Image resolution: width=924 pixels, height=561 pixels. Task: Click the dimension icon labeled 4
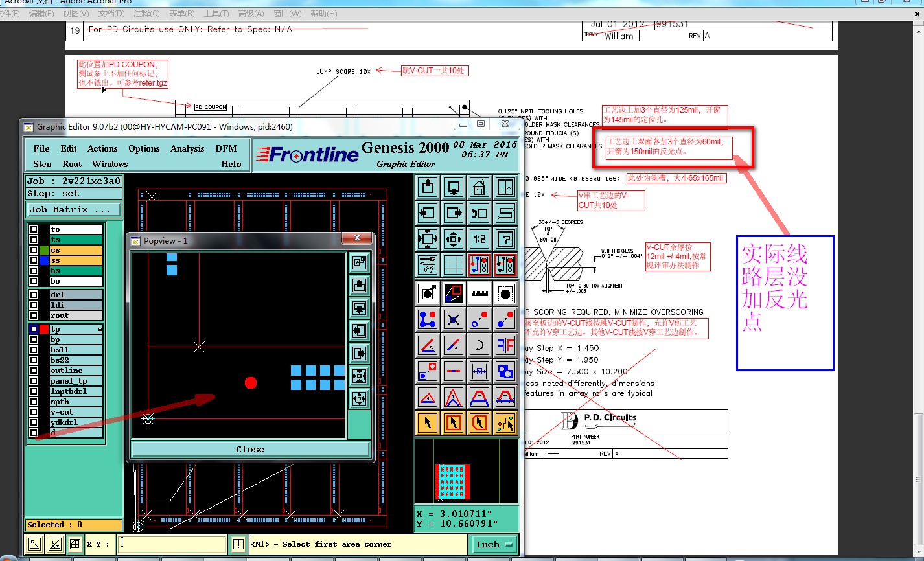[479, 371]
